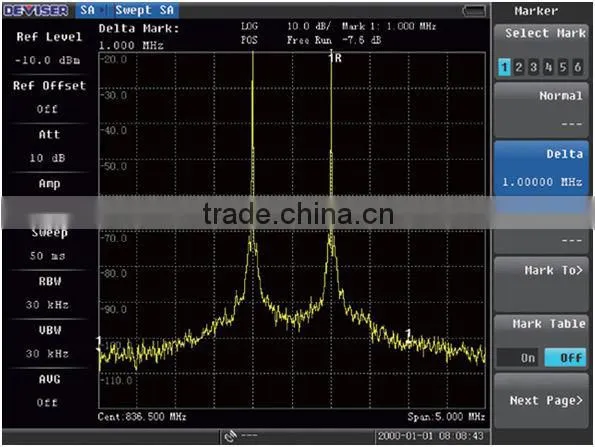Edit the Sweep 50 ms setting
The width and height of the screenshot is (595, 447).
point(49,244)
